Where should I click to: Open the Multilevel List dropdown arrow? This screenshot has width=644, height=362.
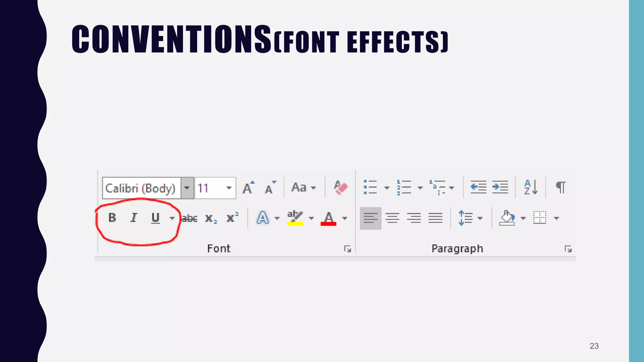tap(452, 188)
